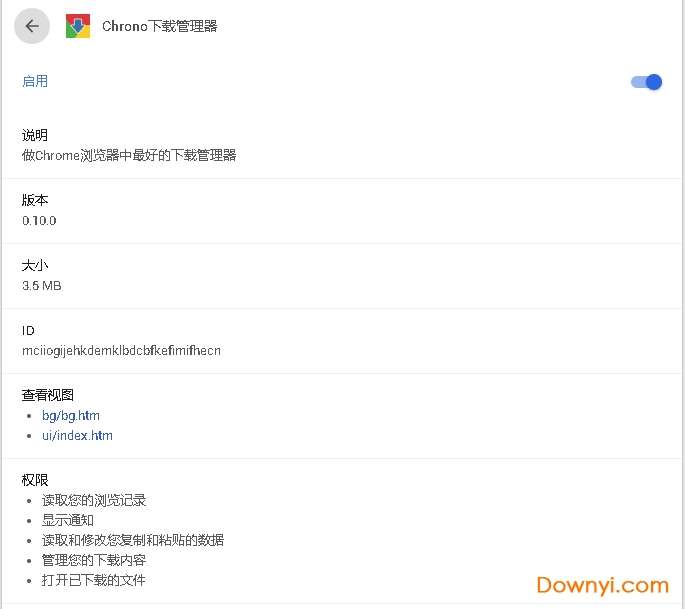
Task: Disable the Chrono extension toggle switch
Action: pos(647,82)
